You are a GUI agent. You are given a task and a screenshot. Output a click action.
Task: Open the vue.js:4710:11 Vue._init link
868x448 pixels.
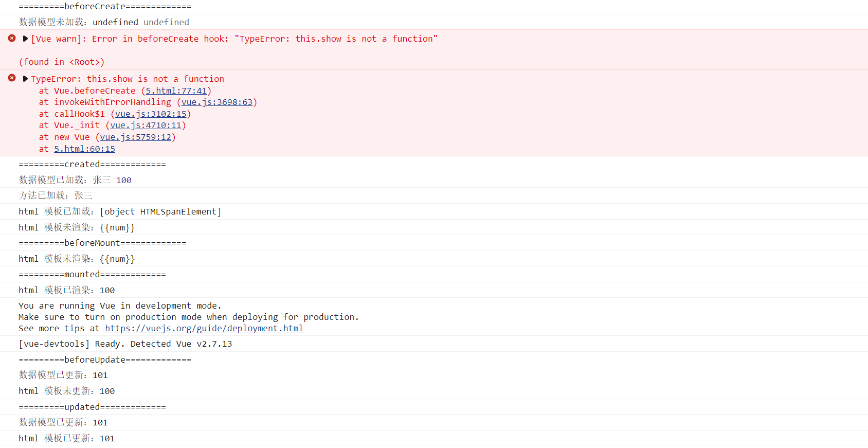(x=146, y=125)
